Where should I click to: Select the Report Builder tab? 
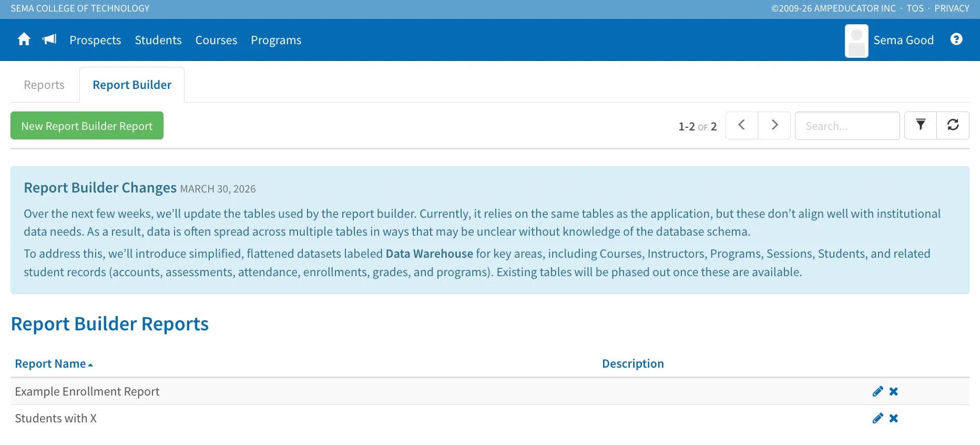(x=132, y=85)
